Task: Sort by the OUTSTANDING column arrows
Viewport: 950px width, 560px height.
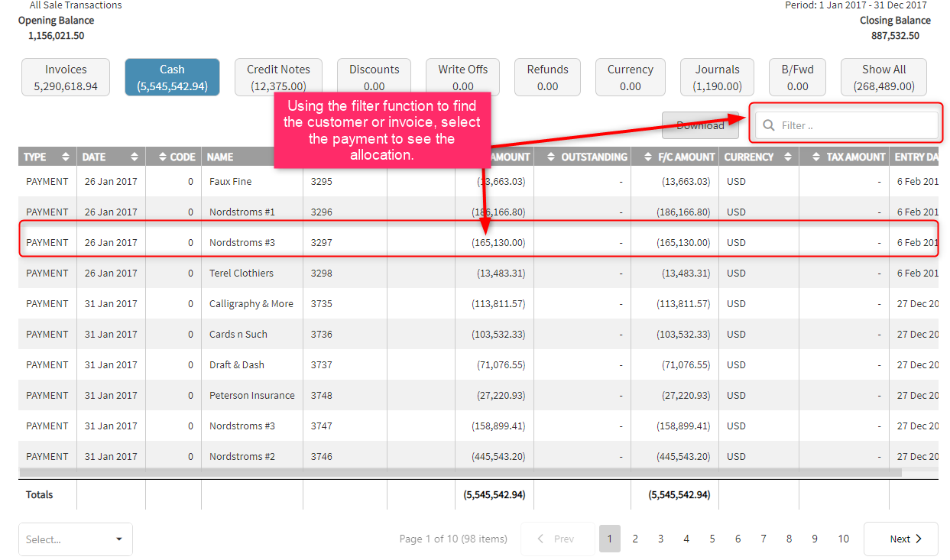Action: tap(551, 157)
